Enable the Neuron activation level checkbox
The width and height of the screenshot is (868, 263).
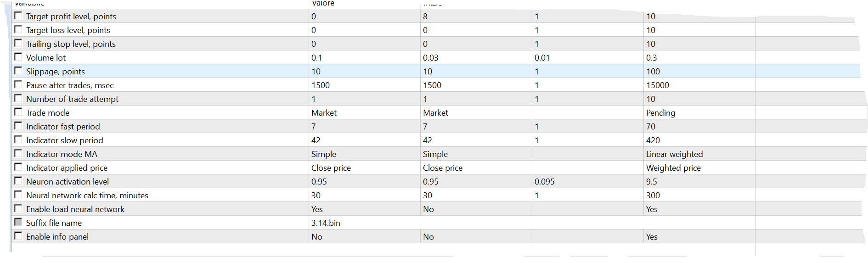click(18, 181)
